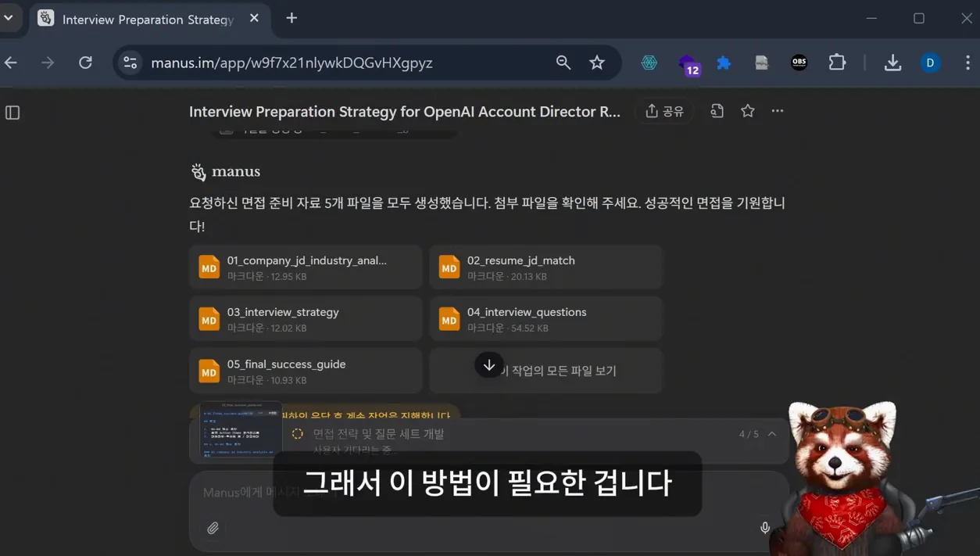Open the browser downloads icon
The height and width of the screenshot is (556, 980).
892,63
